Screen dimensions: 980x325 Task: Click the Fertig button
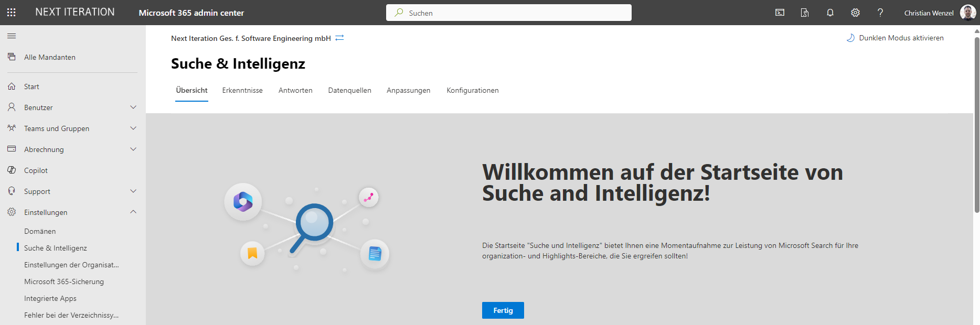point(503,310)
